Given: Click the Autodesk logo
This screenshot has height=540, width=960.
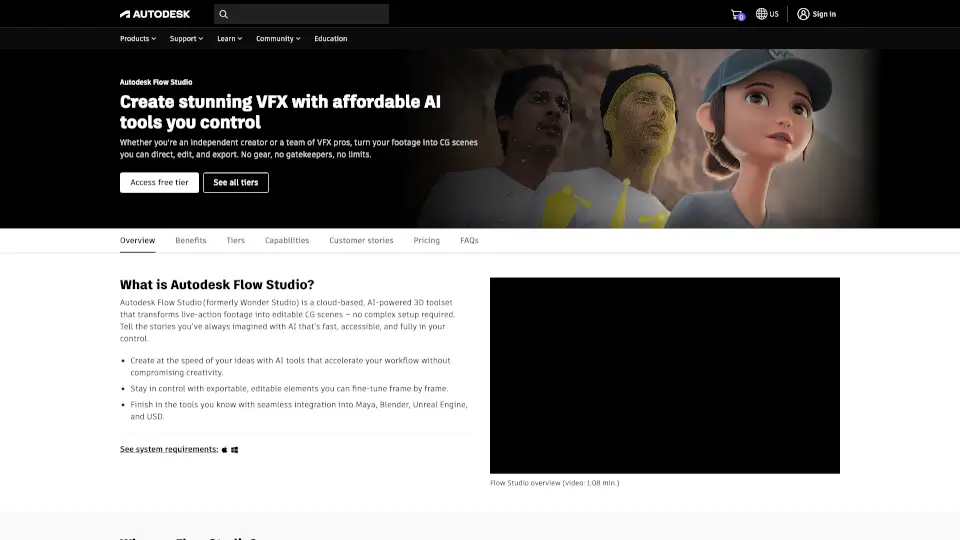Looking at the screenshot, I should (155, 14).
